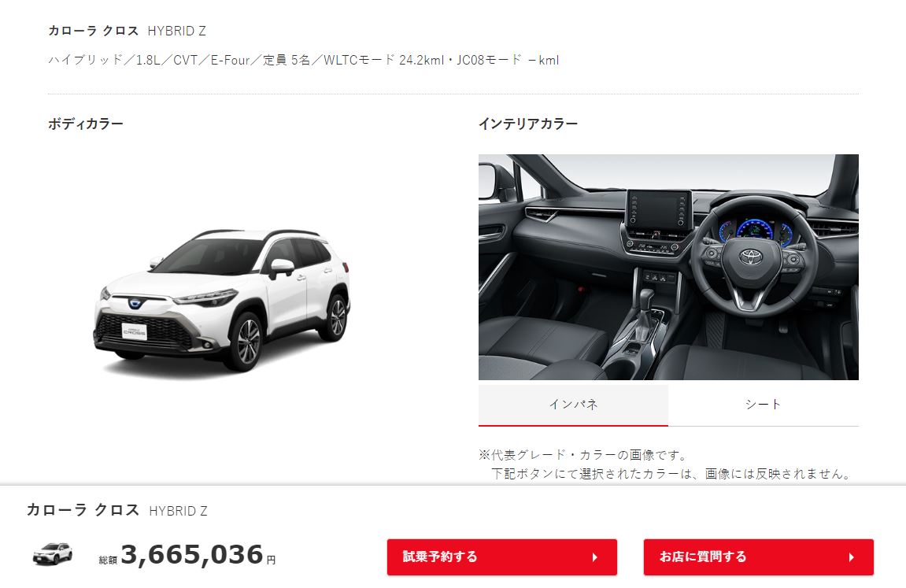Click the Toyota logo on steering wheel
906x588 pixels.
click(751, 257)
